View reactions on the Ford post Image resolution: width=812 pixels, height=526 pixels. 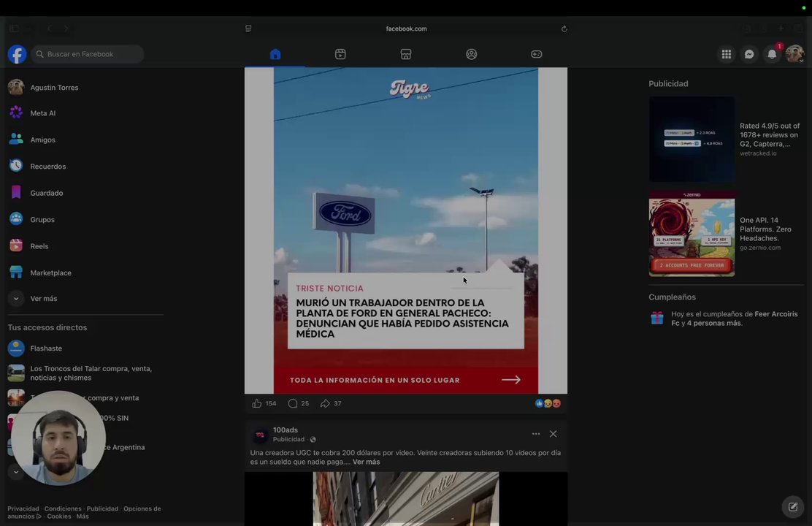point(548,403)
